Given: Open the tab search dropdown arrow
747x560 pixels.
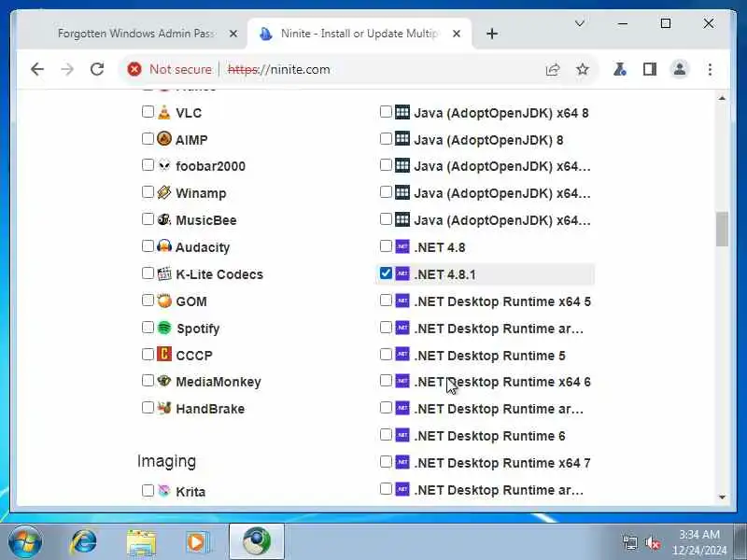Looking at the screenshot, I should (580, 23).
